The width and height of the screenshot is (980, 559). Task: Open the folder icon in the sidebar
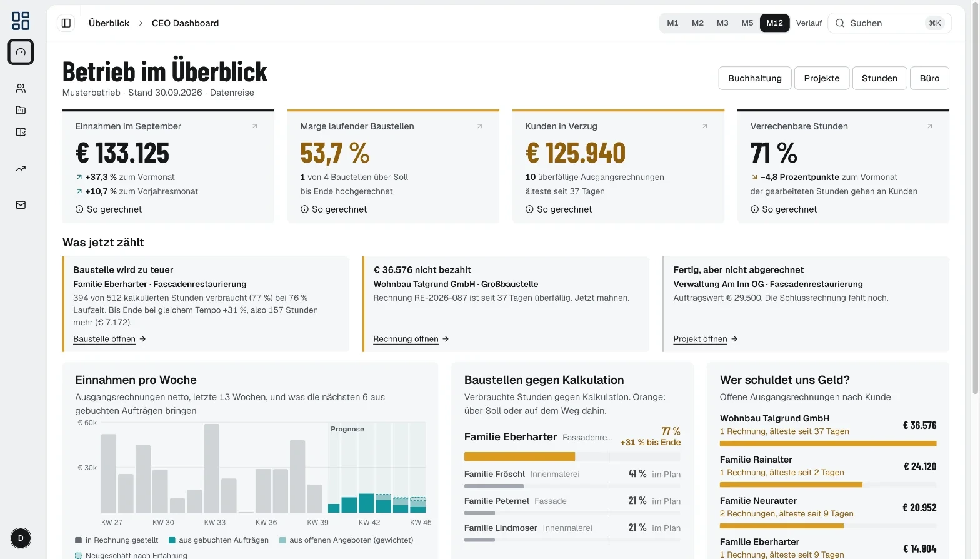pyautogui.click(x=21, y=110)
